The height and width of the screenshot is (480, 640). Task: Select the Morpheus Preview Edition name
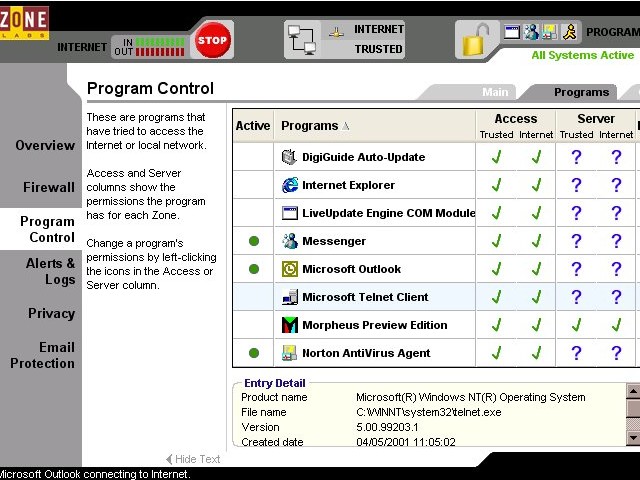pos(374,325)
